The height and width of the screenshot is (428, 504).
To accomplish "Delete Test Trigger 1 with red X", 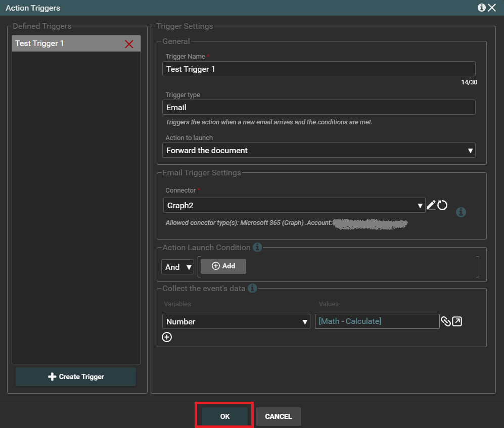I will 129,44.
